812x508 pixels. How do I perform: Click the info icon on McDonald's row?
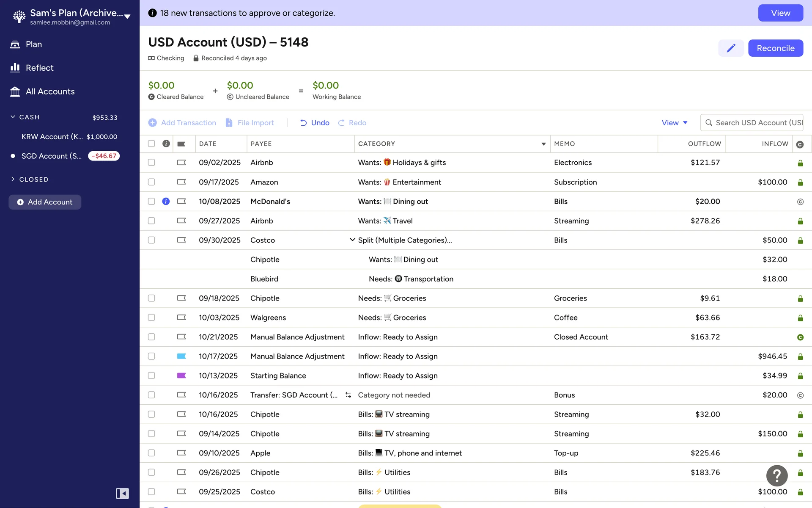(166, 202)
